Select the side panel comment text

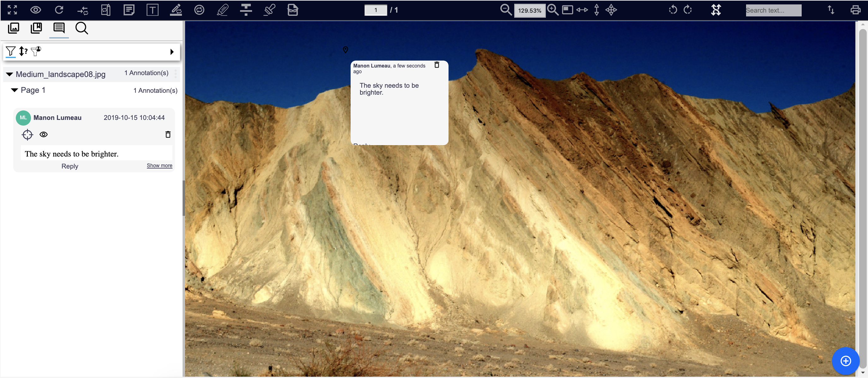[x=71, y=154]
